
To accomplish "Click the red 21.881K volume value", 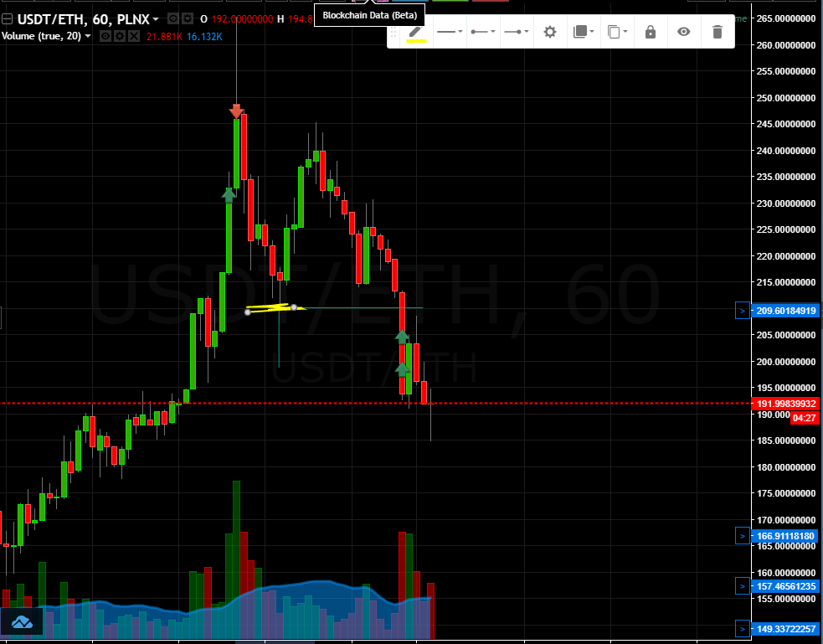I will pyautogui.click(x=164, y=37).
